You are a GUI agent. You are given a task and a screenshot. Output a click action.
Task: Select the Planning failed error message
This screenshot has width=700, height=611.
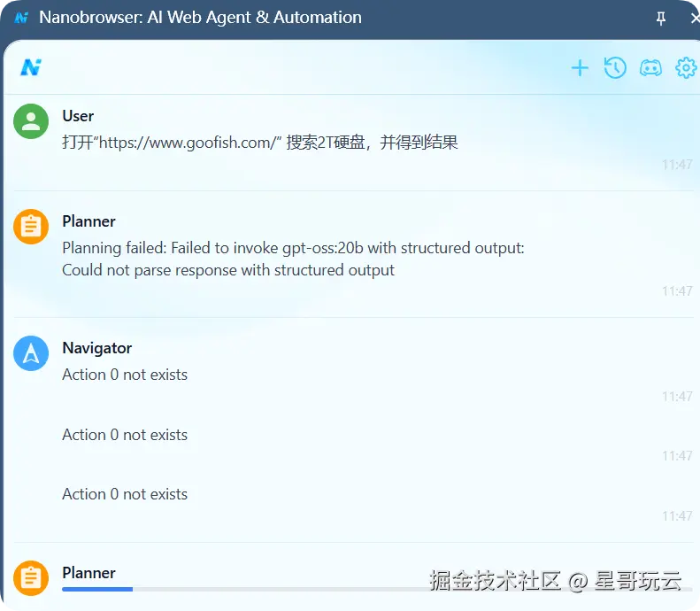pos(293,259)
